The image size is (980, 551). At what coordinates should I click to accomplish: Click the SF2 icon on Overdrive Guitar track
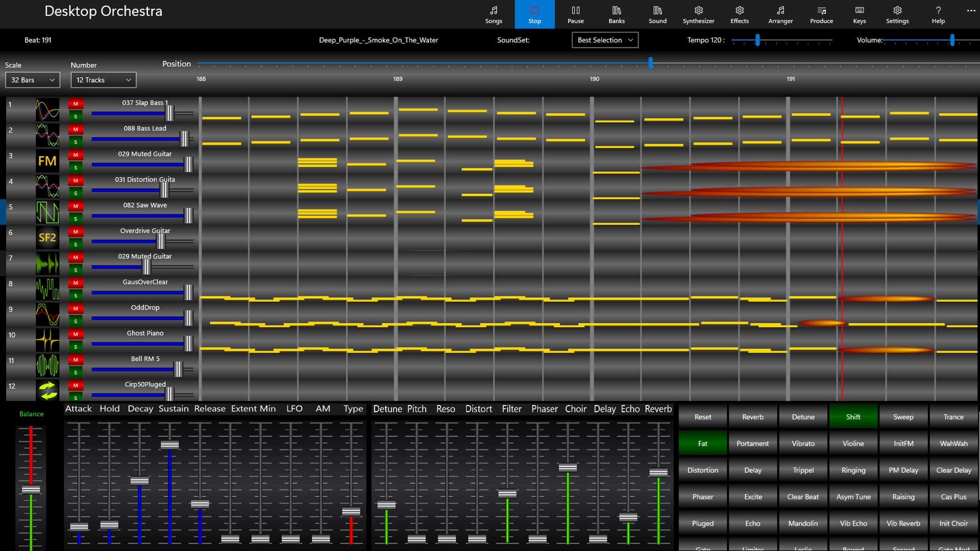click(47, 237)
